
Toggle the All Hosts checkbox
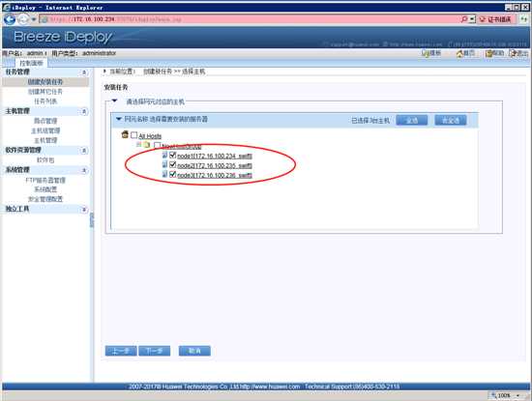134,135
